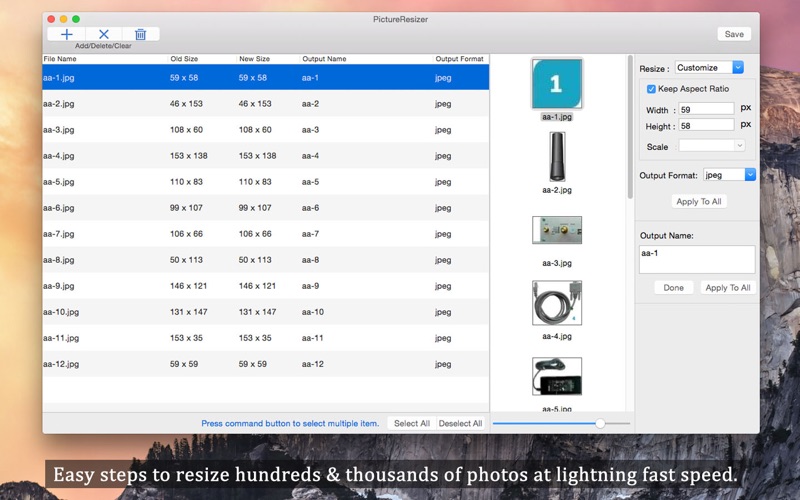This screenshot has height=500, width=800.
Task: Click the aa-2.jpg thumbnail label
Action: (x=557, y=190)
